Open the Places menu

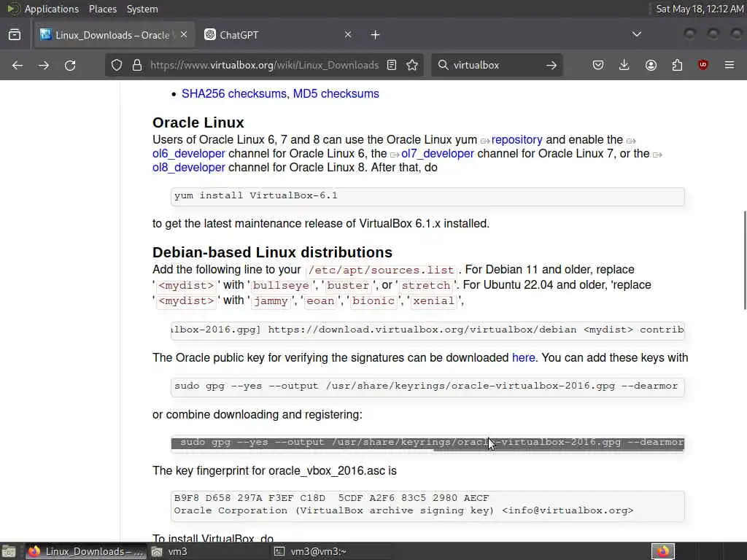pyautogui.click(x=103, y=9)
